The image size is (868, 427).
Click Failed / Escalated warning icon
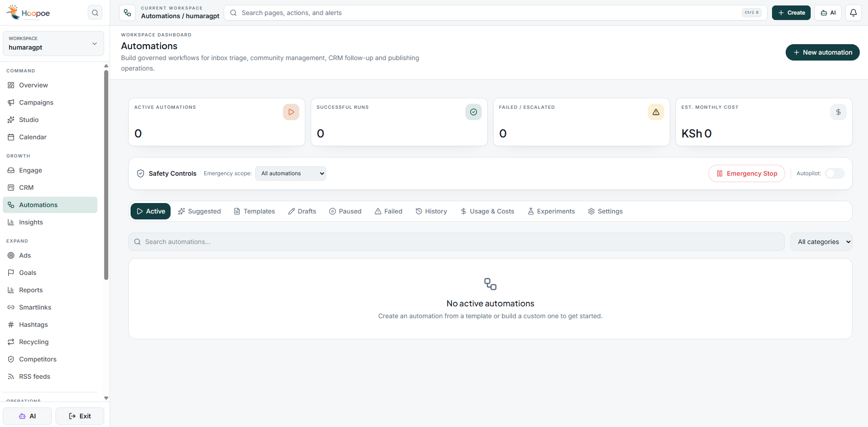click(656, 112)
